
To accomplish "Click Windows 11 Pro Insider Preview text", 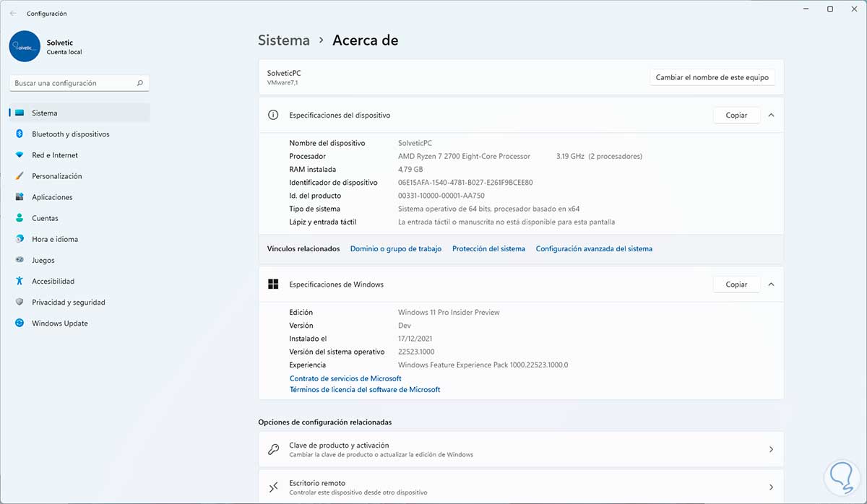I will coord(449,312).
